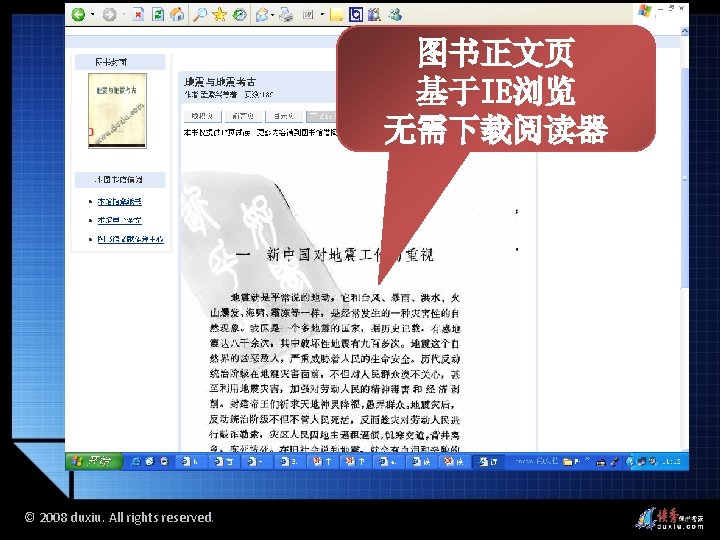The height and width of the screenshot is (540, 720).
Task: Click the green Back arrow button
Action: point(79,15)
